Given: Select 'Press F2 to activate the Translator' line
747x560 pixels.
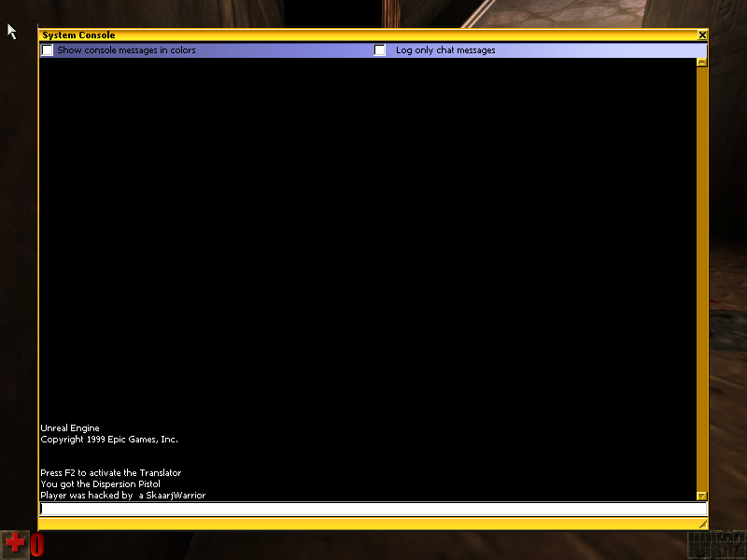Looking at the screenshot, I should click(110, 473).
